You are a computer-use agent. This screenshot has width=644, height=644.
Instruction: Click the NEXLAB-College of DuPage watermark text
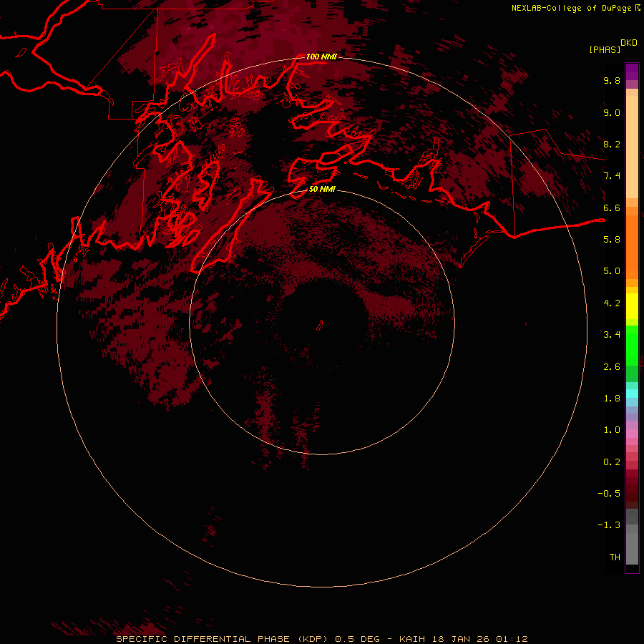571,8
